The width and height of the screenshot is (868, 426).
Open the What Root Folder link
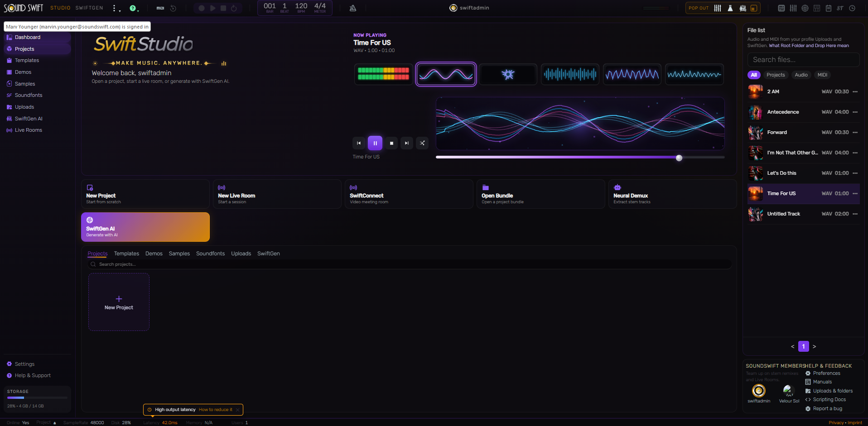point(809,46)
